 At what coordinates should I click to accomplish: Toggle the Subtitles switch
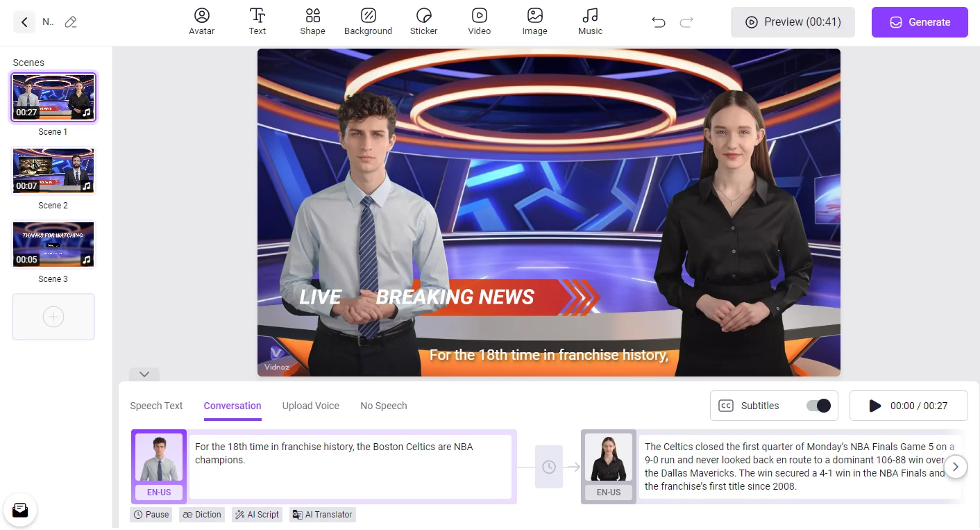pos(818,406)
